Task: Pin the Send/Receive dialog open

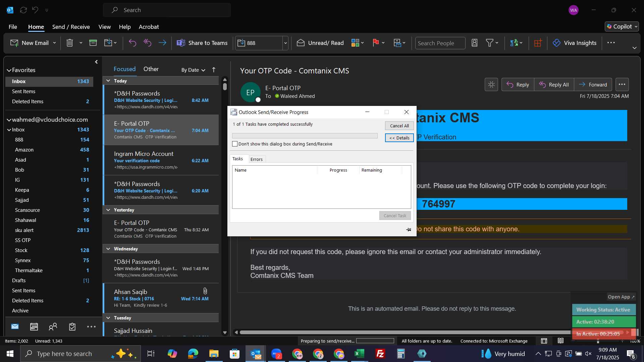Action: coord(409,230)
